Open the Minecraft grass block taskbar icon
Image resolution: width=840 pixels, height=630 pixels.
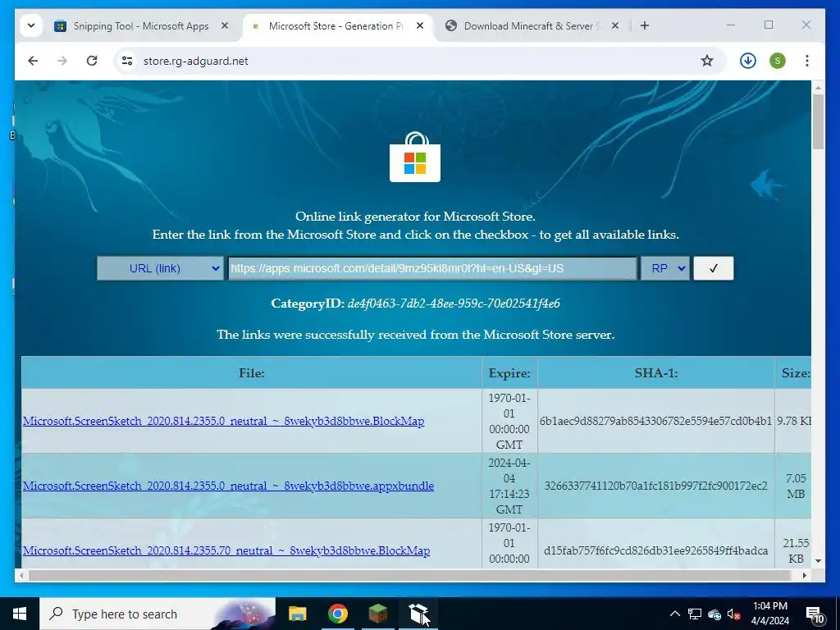click(x=378, y=614)
